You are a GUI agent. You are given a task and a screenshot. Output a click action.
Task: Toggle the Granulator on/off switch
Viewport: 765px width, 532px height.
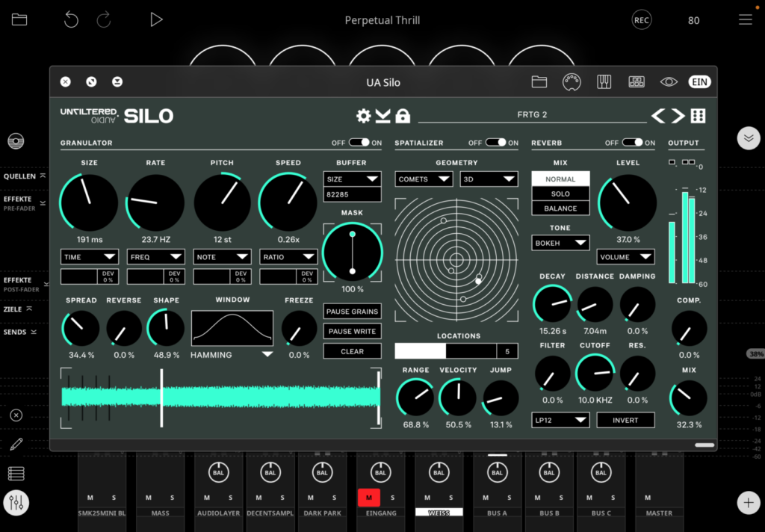359,143
